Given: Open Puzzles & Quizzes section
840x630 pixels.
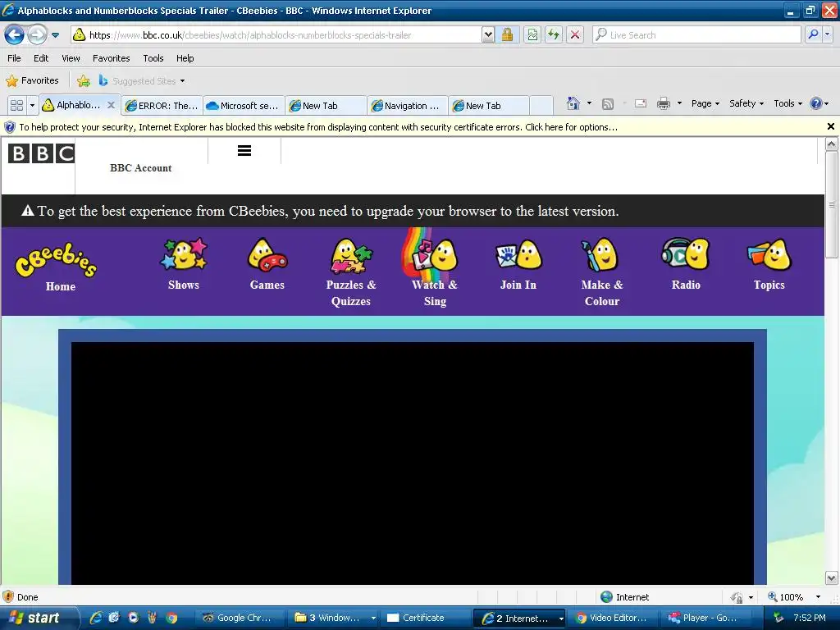Looking at the screenshot, I should pos(351,272).
